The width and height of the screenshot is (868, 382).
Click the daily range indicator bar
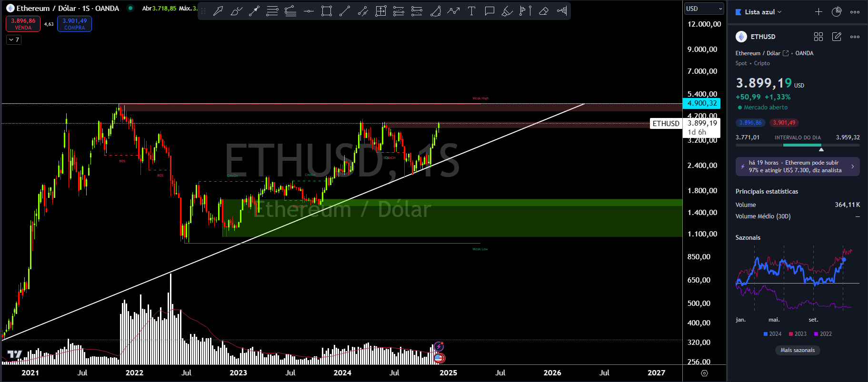pyautogui.click(x=798, y=145)
